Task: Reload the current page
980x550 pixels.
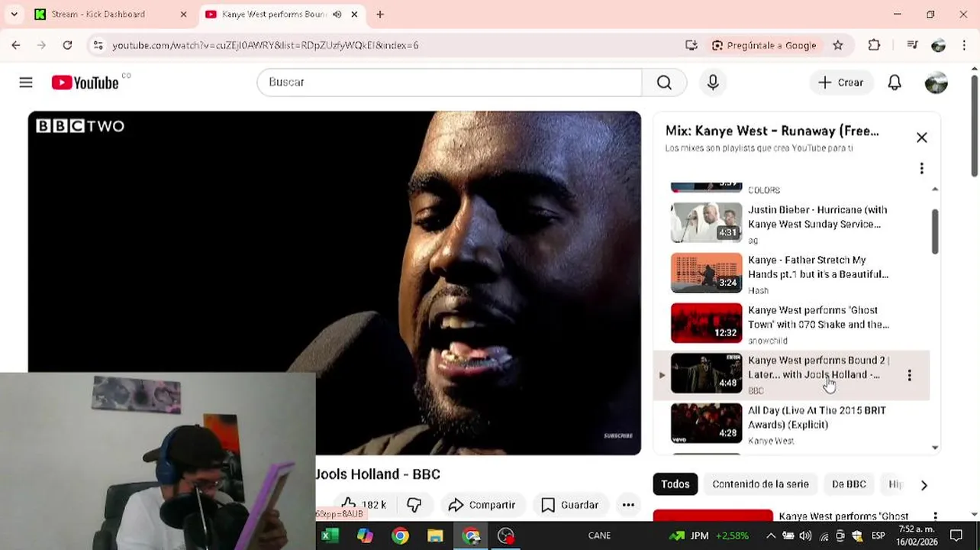Action: [x=67, y=45]
